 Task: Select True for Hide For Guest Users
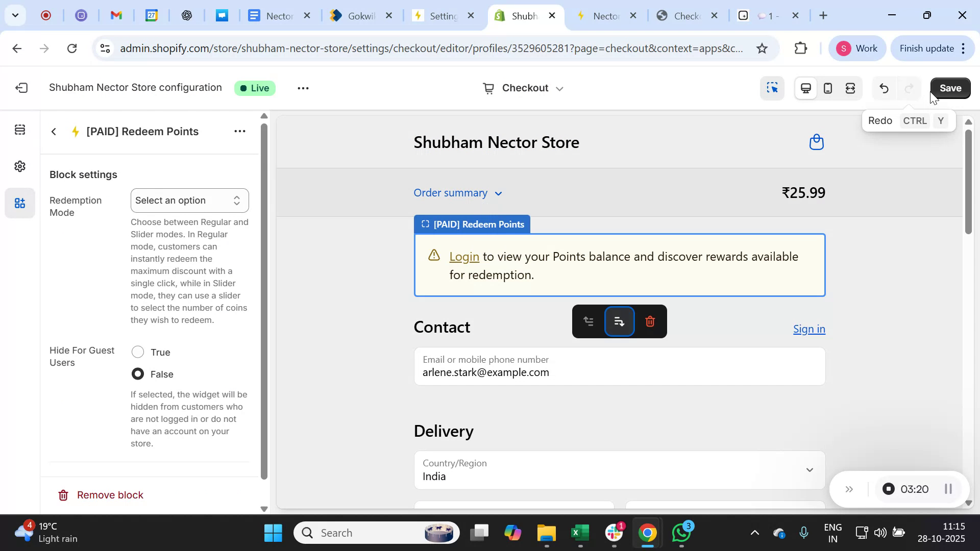(137, 352)
